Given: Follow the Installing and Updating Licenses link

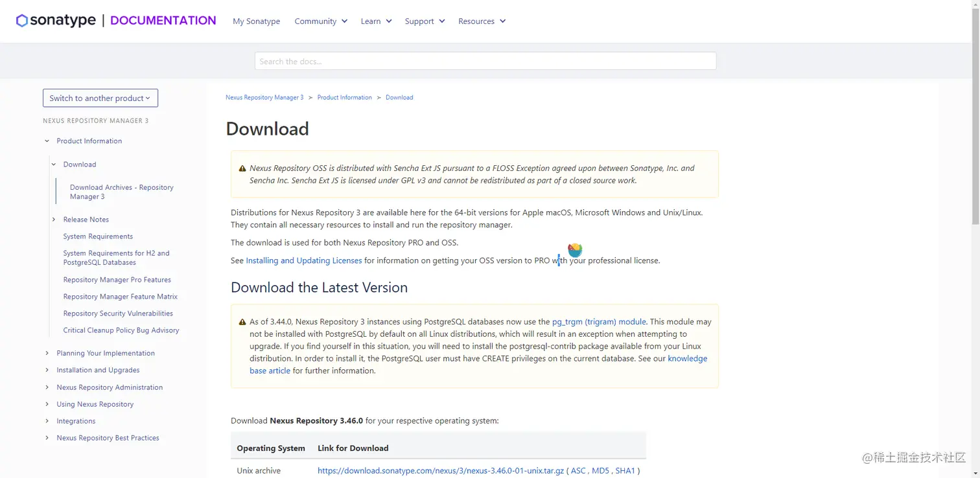Looking at the screenshot, I should [x=304, y=260].
